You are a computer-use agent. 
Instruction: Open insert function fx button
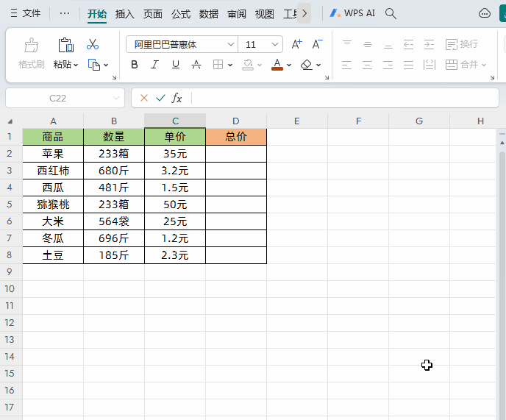(177, 98)
